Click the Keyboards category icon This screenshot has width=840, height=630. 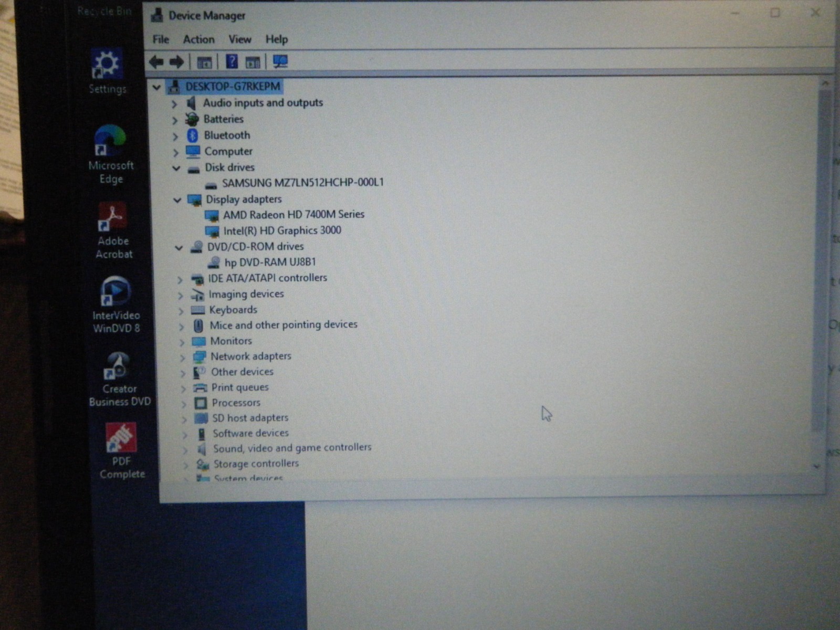tap(198, 310)
